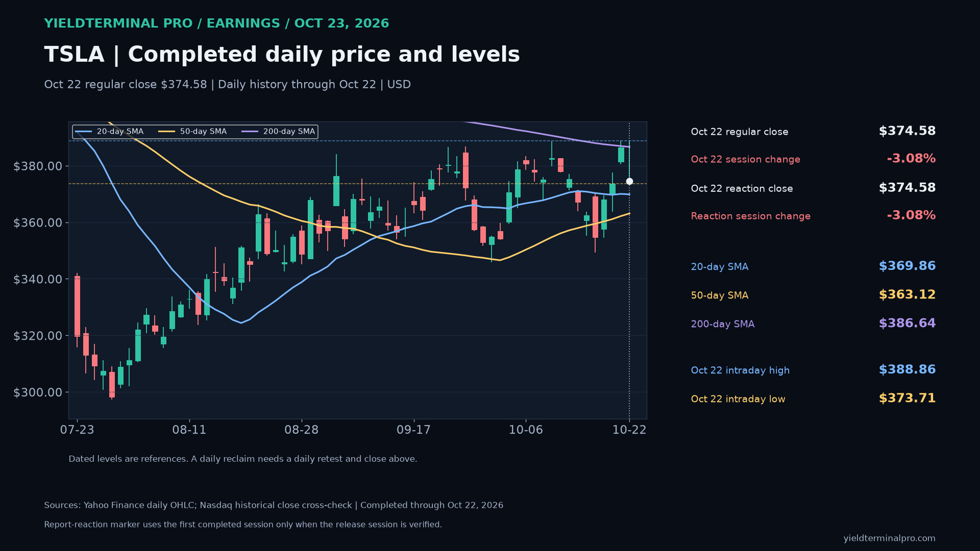Open the yieldterminalpro.com link
Image resolution: width=980 pixels, height=551 pixels.
click(889, 538)
